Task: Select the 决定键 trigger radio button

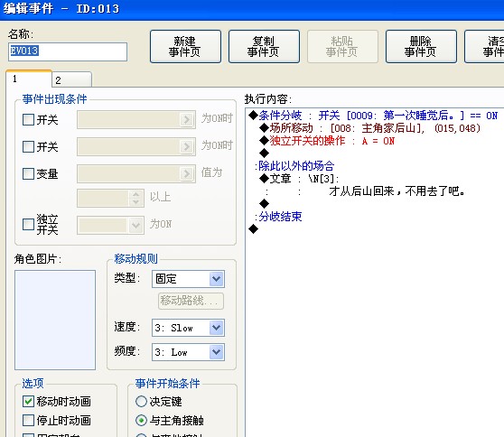Action: (x=141, y=401)
